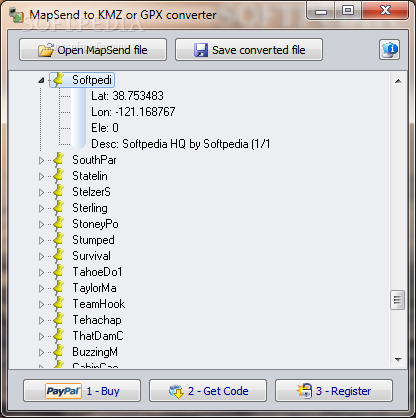Click the pushpin icon beside SouthPar

click(x=59, y=159)
